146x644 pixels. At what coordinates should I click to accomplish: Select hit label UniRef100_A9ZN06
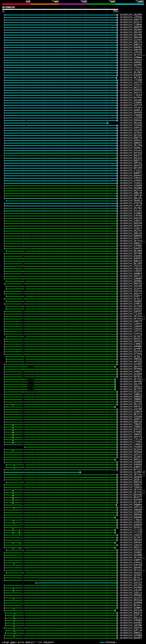click(131, 30)
